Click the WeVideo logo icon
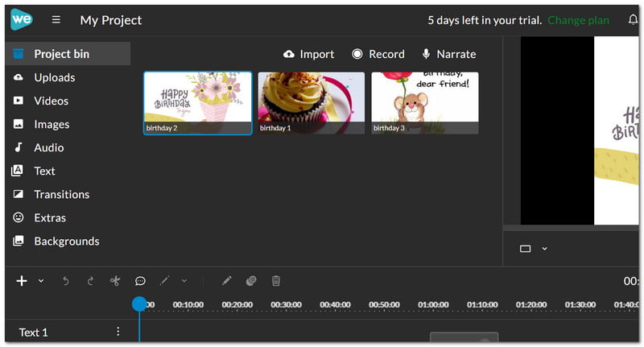Screen dimensions: 644x347 (x=22, y=19)
